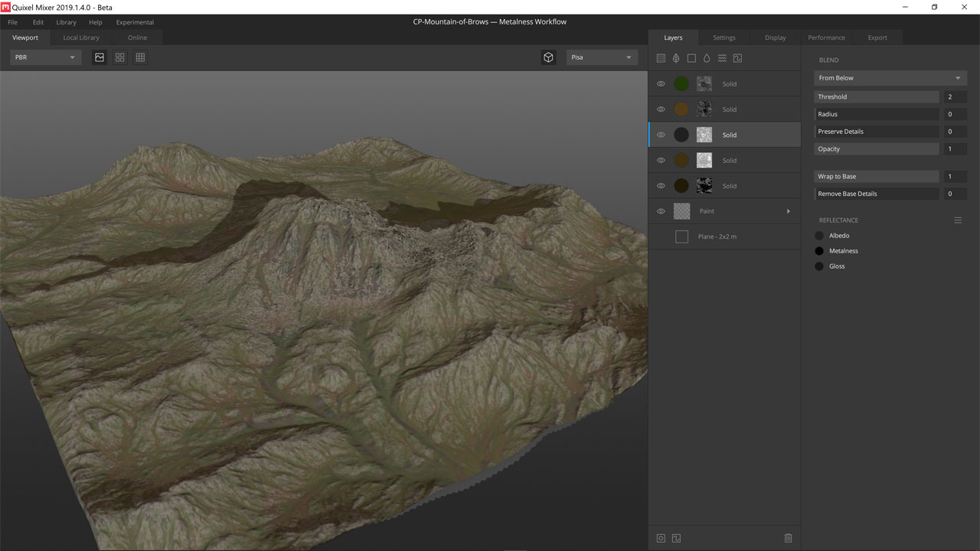This screenshot has width=980, height=551.
Task: Click the Threshold value field
Action: click(x=955, y=97)
